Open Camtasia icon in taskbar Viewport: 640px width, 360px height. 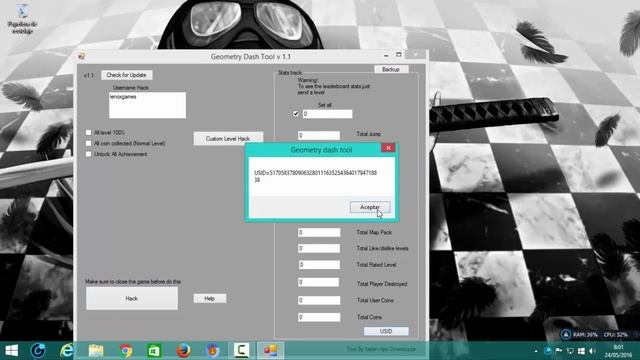point(241,351)
